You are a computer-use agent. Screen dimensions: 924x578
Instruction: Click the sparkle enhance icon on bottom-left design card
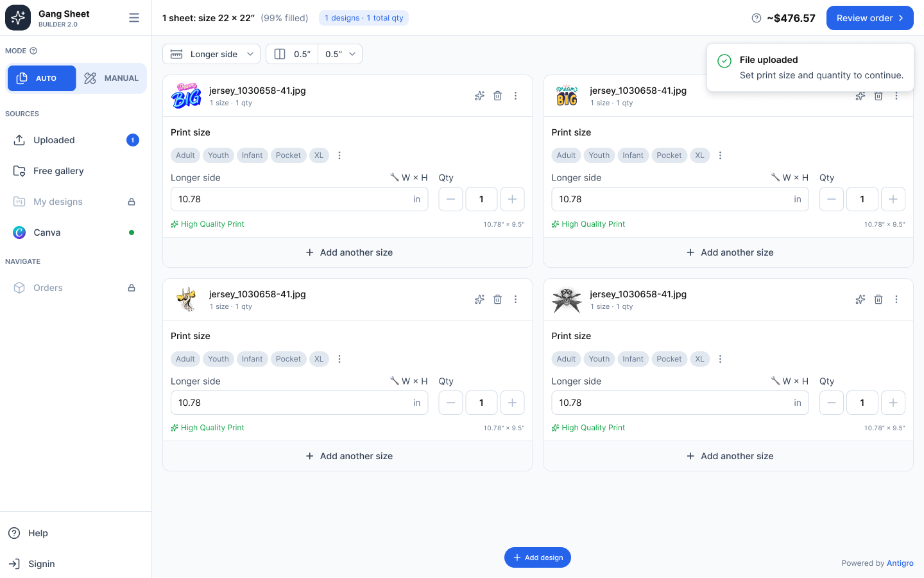(x=479, y=299)
